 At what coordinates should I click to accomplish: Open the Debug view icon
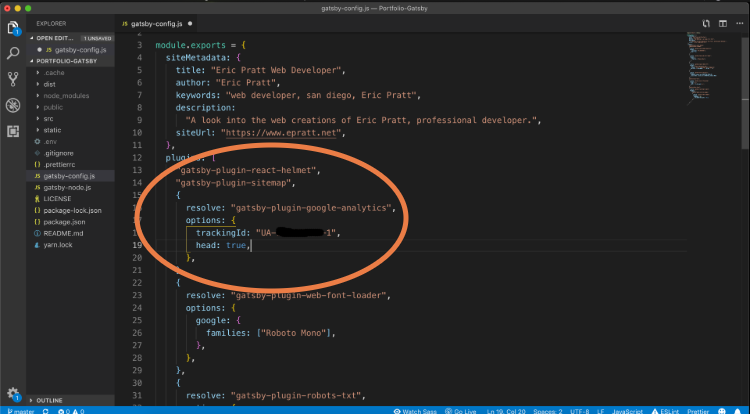13,105
